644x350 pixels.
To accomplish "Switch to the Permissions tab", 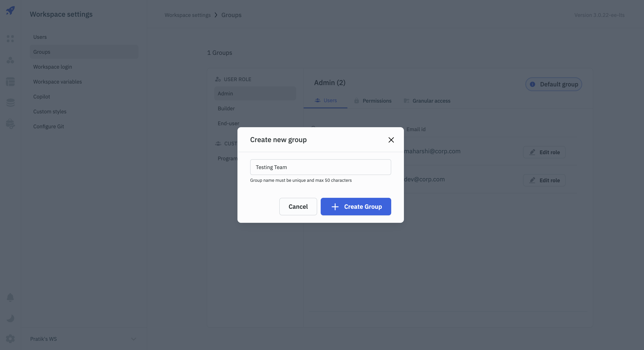I will [373, 101].
